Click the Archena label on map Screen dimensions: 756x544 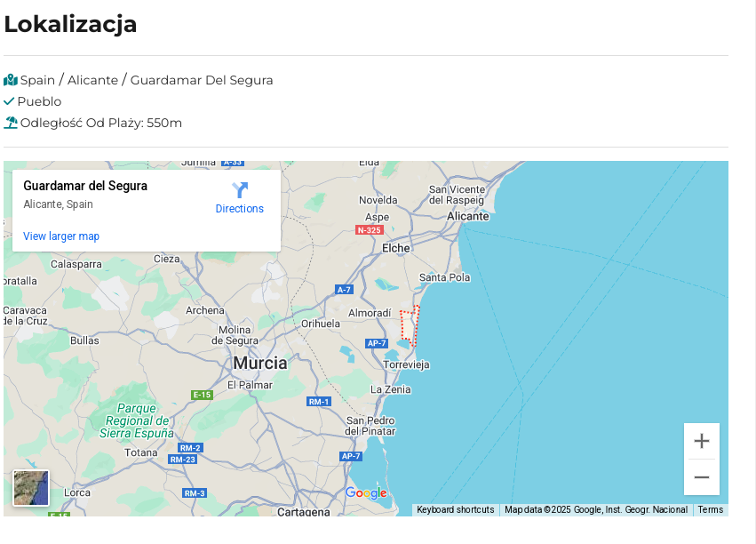205,310
